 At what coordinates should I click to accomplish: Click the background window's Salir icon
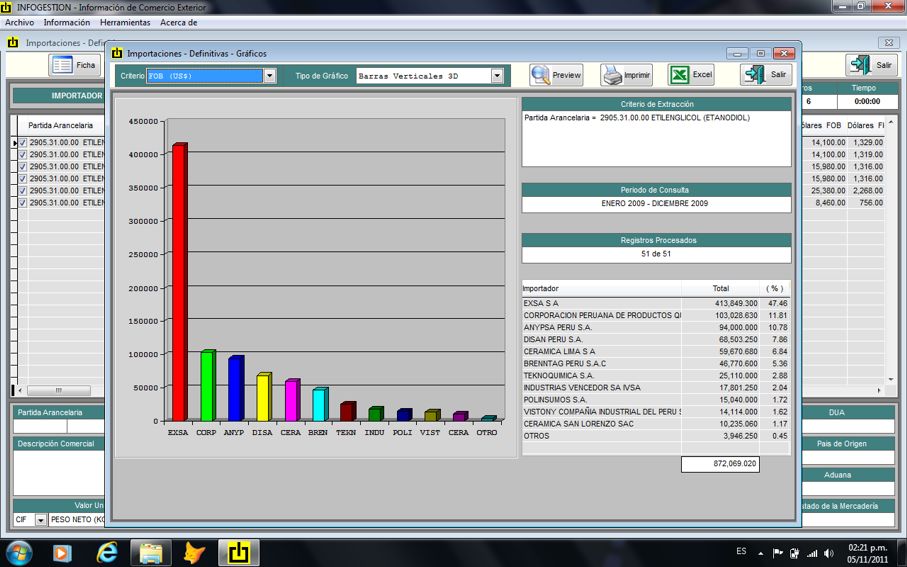pyautogui.click(x=859, y=65)
